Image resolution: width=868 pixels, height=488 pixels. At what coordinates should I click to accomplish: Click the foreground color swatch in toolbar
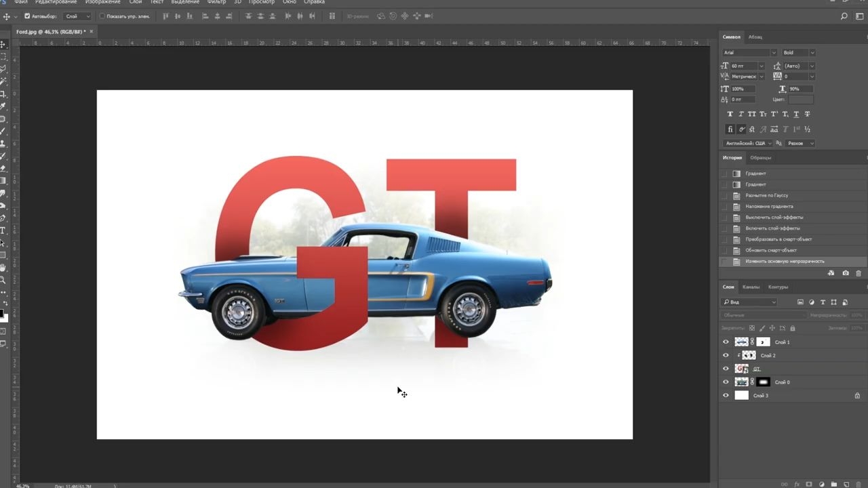pyautogui.click(x=1, y=313)
